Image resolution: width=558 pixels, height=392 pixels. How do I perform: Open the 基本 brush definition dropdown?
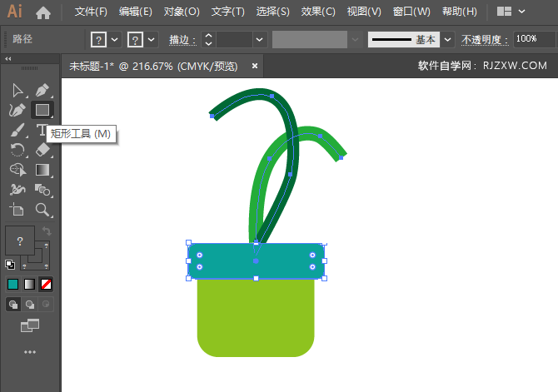448,40
